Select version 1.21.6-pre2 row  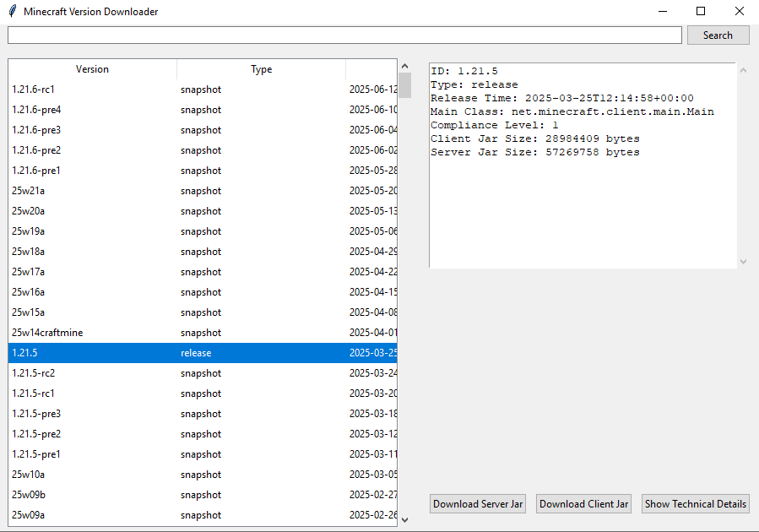click(x=203, y=150)
